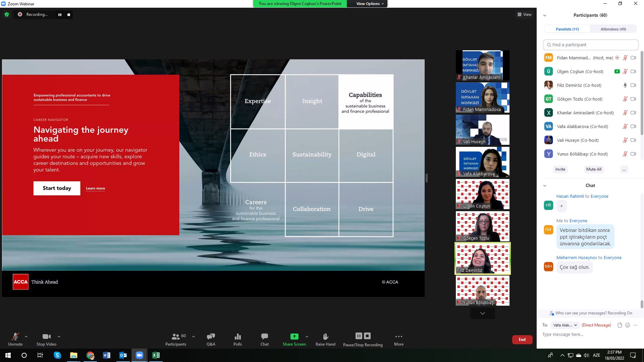Open Excel from the taskbar
The image size is (644, 362).
pyautogui.click(x=156, y=355)
